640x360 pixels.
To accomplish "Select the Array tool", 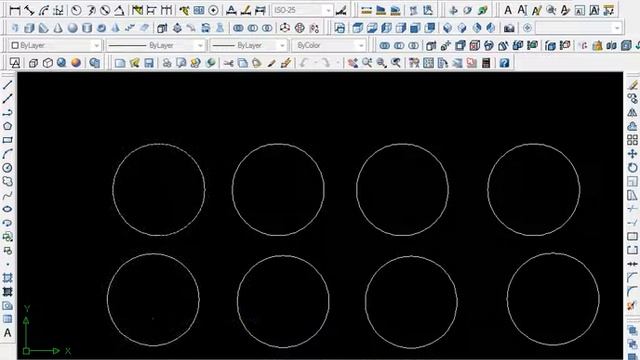I will point(632,140).
